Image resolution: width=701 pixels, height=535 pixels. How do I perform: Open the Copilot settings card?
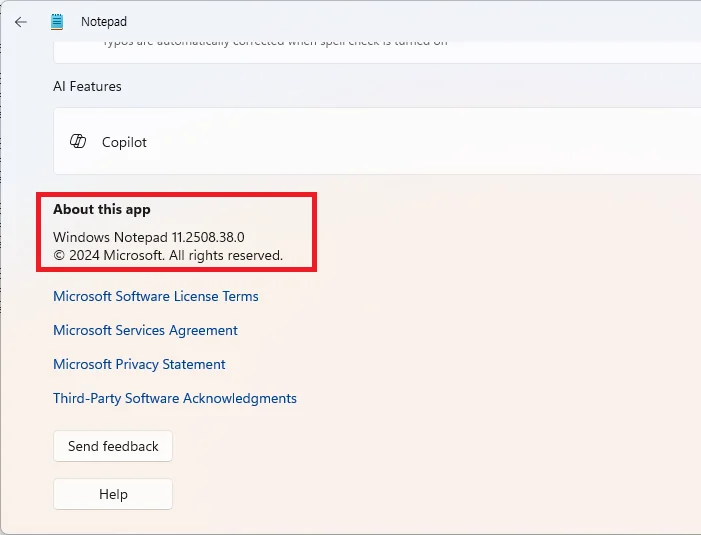pos(377,141)
